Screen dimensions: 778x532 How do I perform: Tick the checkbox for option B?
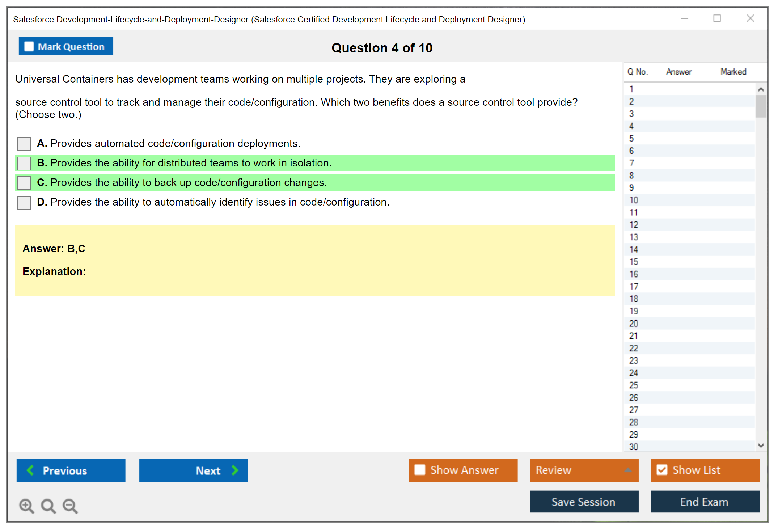tap(24, 163)
